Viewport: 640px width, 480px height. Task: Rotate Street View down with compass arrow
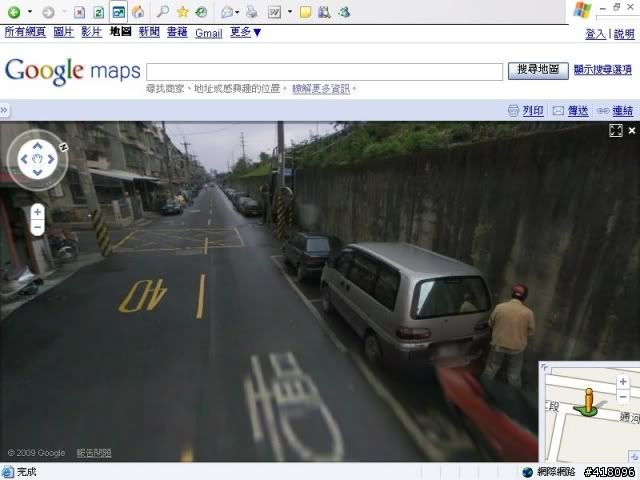pyautogui.click(x=38, y=172)
